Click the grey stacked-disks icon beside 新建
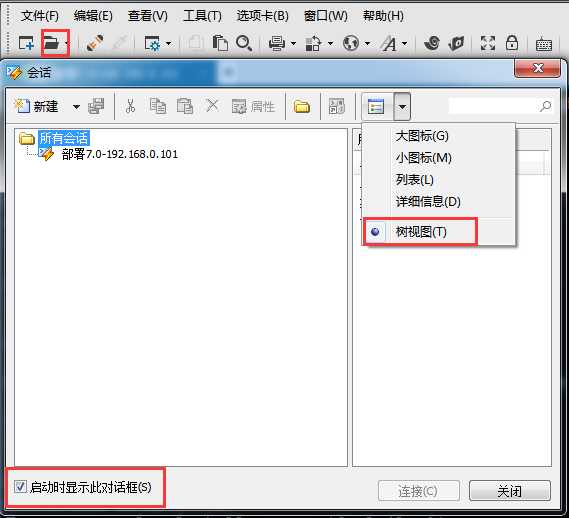Screen dimensions: 569x518 pos(96,106)
